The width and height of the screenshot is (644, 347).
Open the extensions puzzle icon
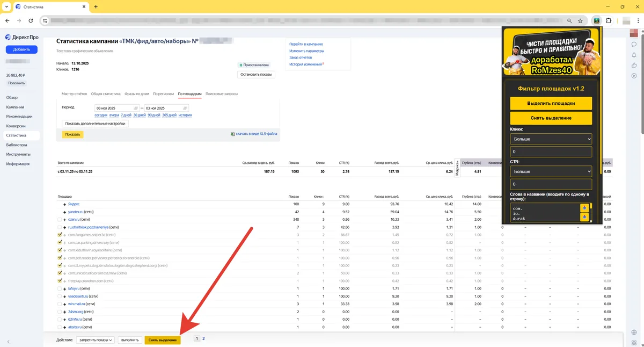[x=609, y=20]
